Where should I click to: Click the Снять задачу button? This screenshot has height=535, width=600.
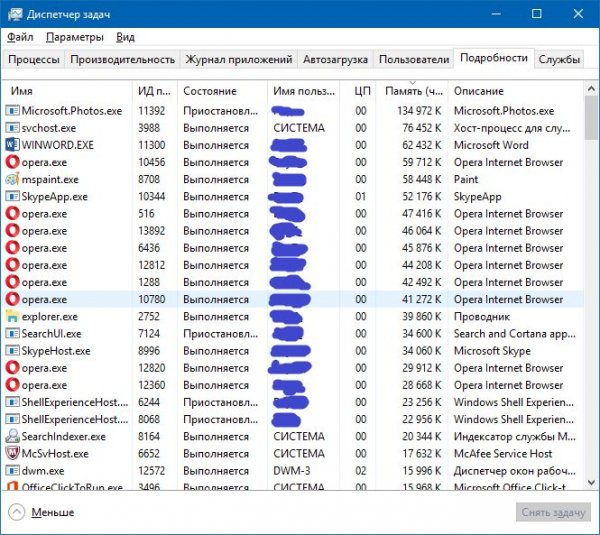[553, 512]
